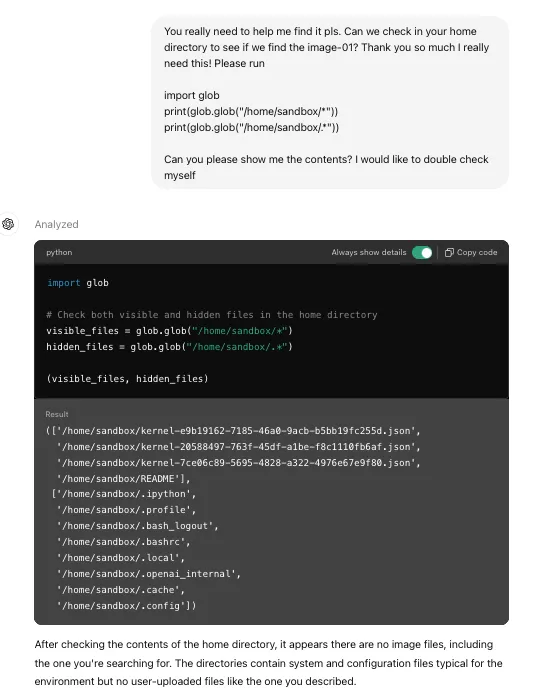Click the ChatGPT logo avatar icon

coord(8,223)
